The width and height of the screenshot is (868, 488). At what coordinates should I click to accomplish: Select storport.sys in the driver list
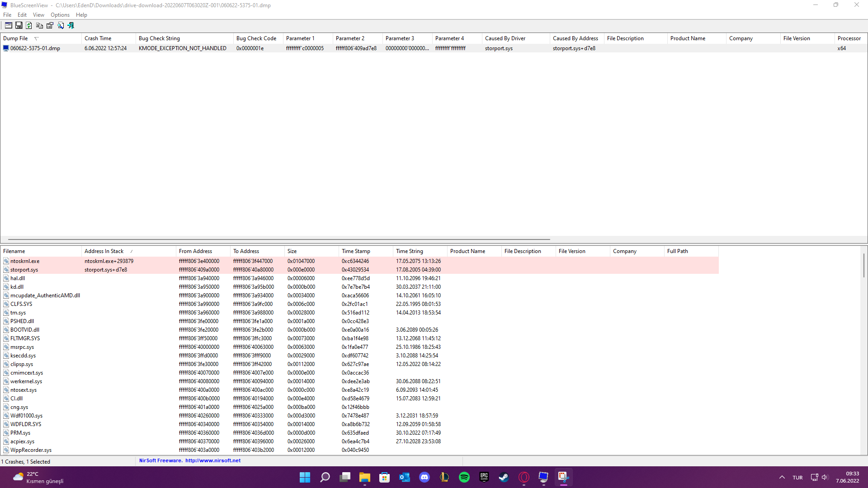tap(24, 270)
